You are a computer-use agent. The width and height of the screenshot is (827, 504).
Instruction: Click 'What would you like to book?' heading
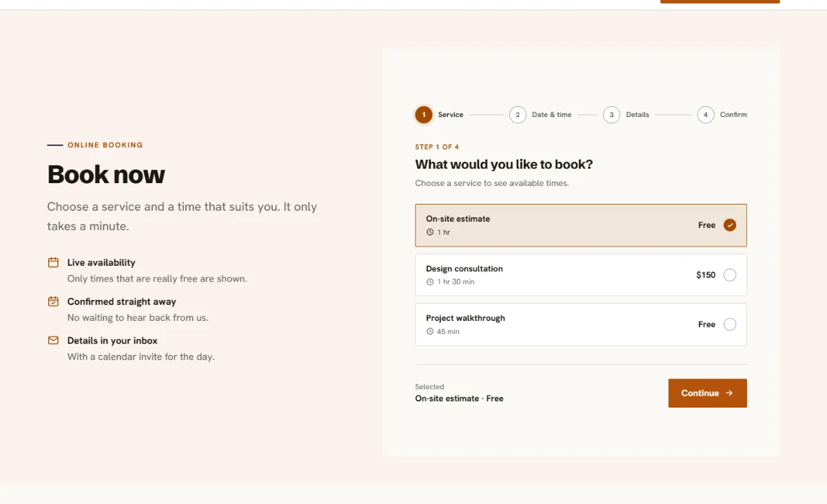coord(504,165)
